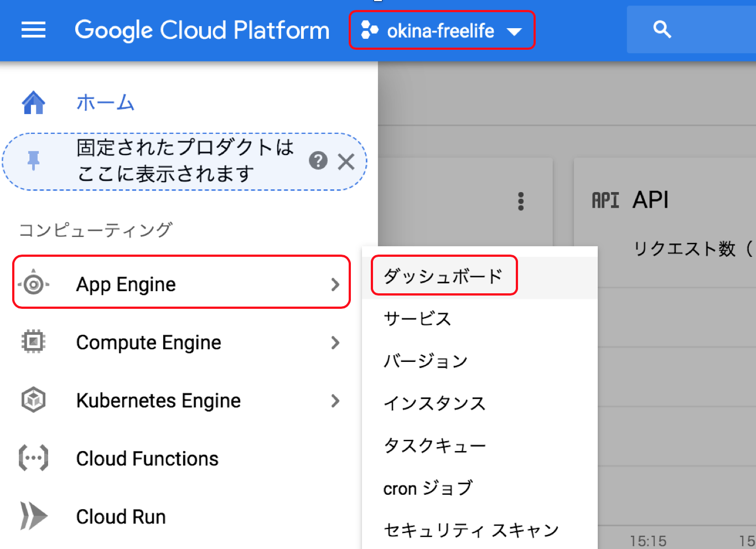Click the 15:15 chart time label
The image size is (756, 549).
pyautogui.click(x=648, y=540)
